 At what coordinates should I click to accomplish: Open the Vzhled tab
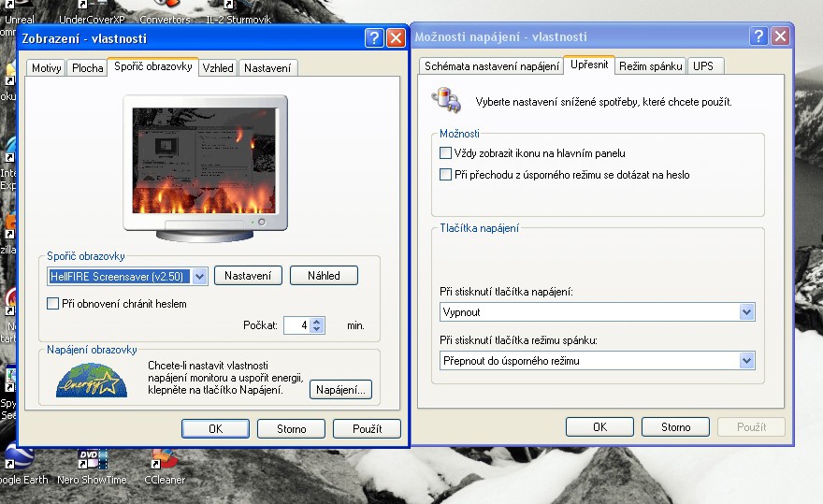218,67
